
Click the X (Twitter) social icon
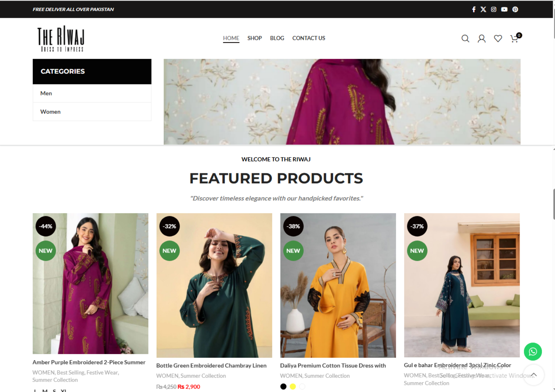(x=483, y=9)
